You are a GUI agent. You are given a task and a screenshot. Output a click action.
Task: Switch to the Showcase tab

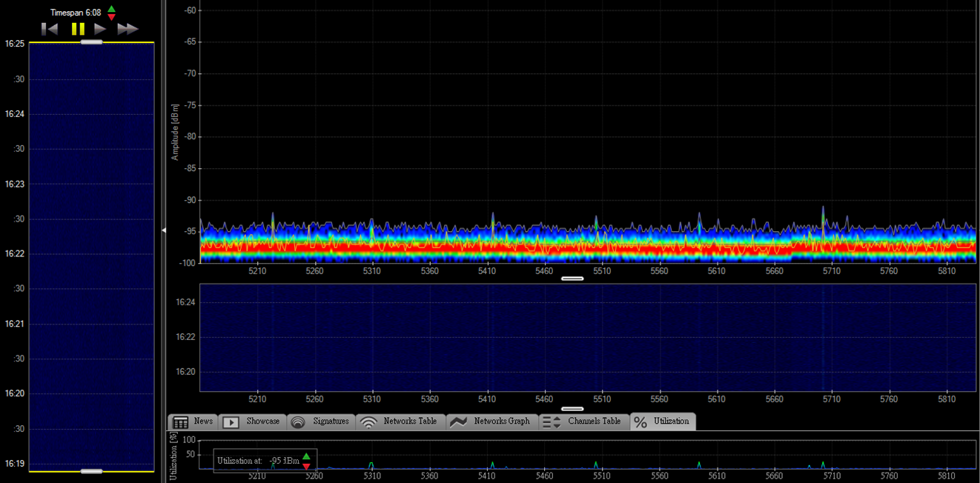252,422
